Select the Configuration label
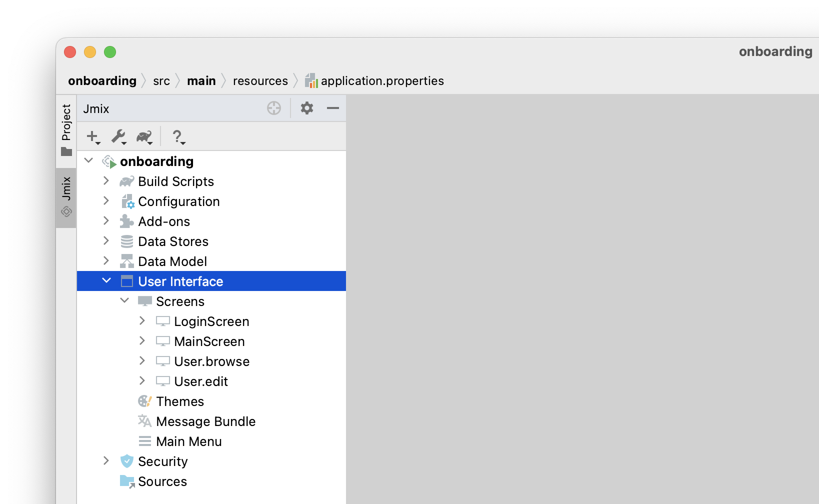 pos(179,201)
